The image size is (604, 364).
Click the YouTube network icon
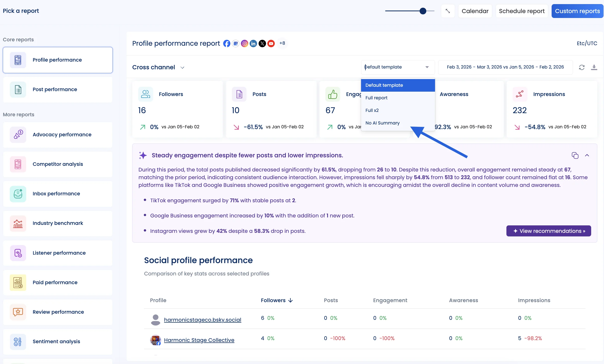[271, 43]
